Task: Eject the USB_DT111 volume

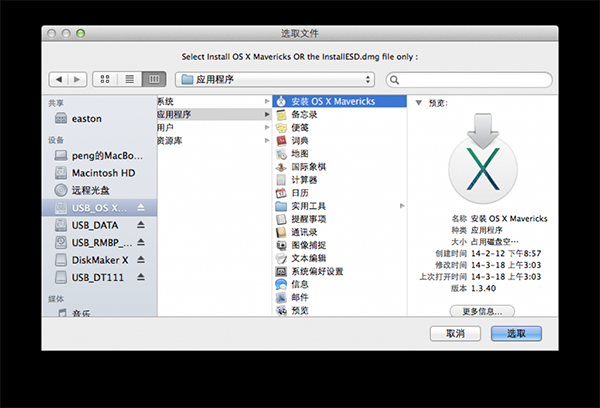Action: [141, 277]
